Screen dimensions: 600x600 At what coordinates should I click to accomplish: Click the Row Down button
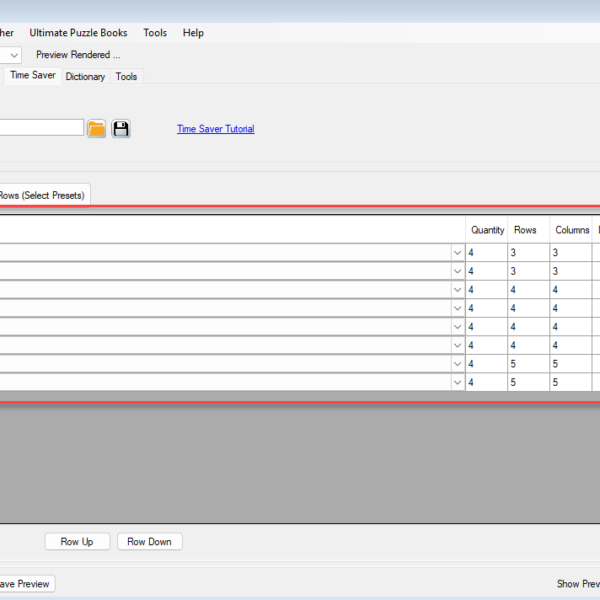pos(149,542)
